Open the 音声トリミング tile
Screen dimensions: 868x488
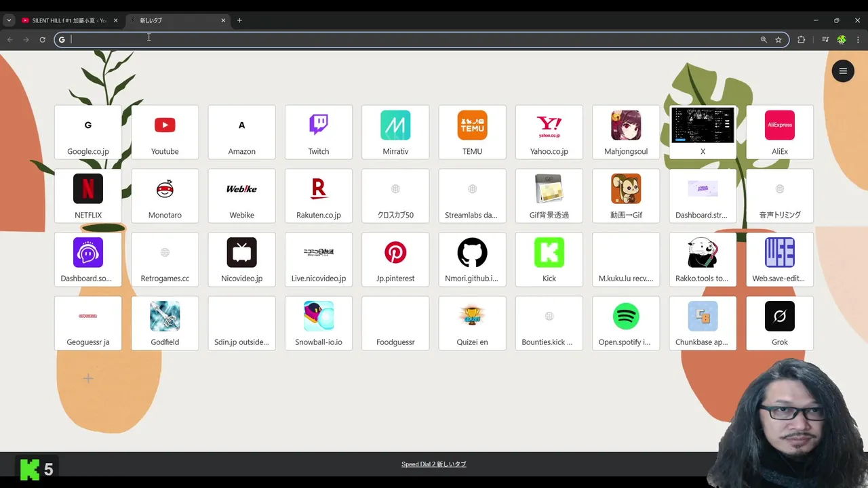(x=780, y=196)
